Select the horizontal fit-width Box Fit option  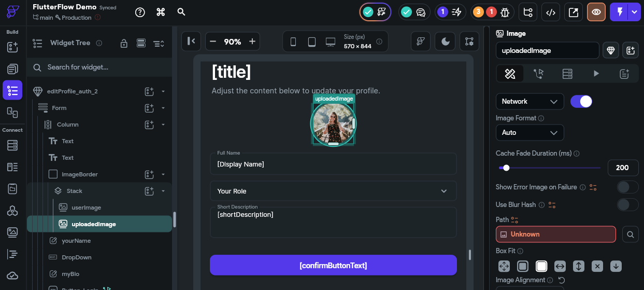[x=560, y=266]
